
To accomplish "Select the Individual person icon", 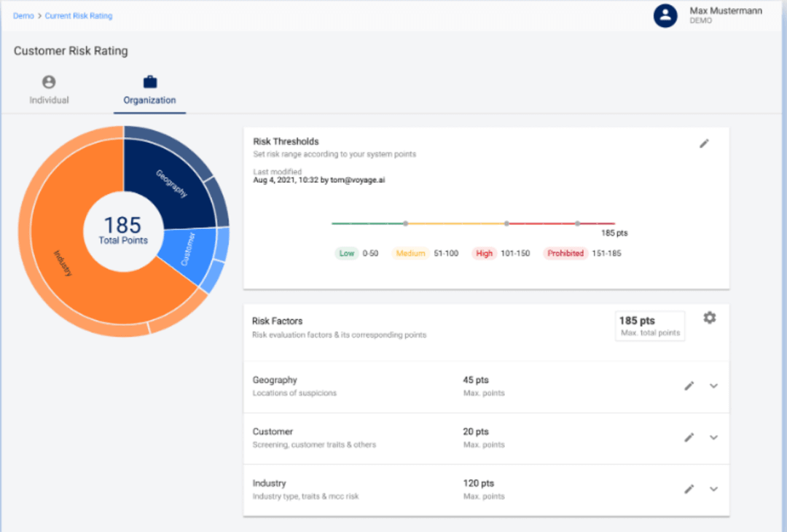I will pos(48,82).
